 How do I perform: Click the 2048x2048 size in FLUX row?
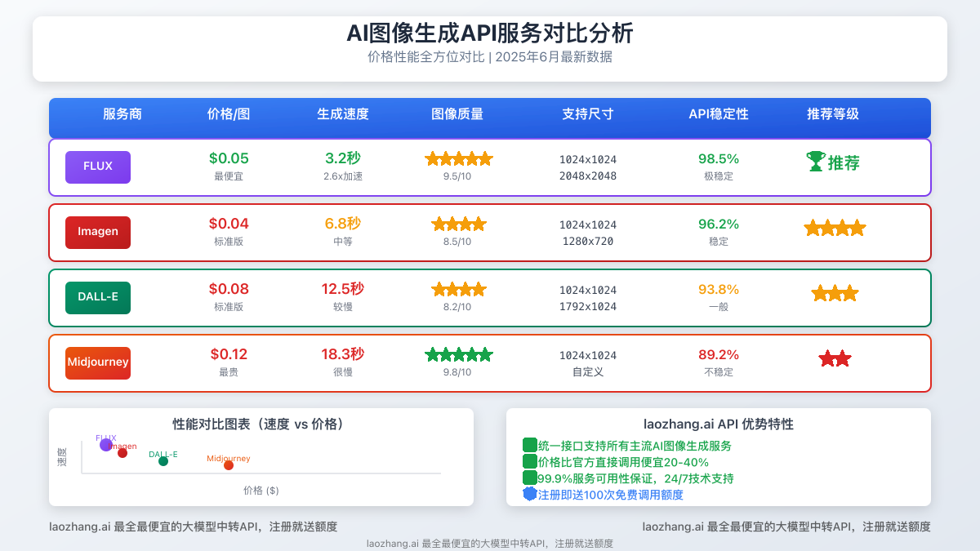588,176
